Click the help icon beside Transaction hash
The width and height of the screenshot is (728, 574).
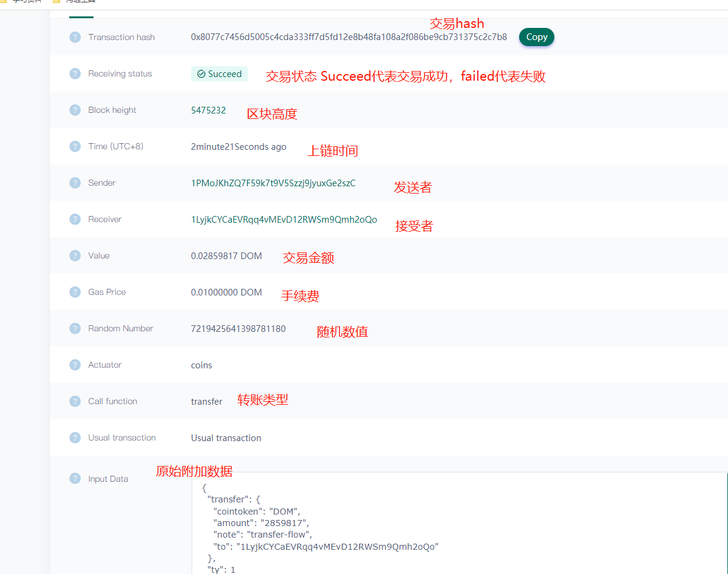[x=75, y=37]
